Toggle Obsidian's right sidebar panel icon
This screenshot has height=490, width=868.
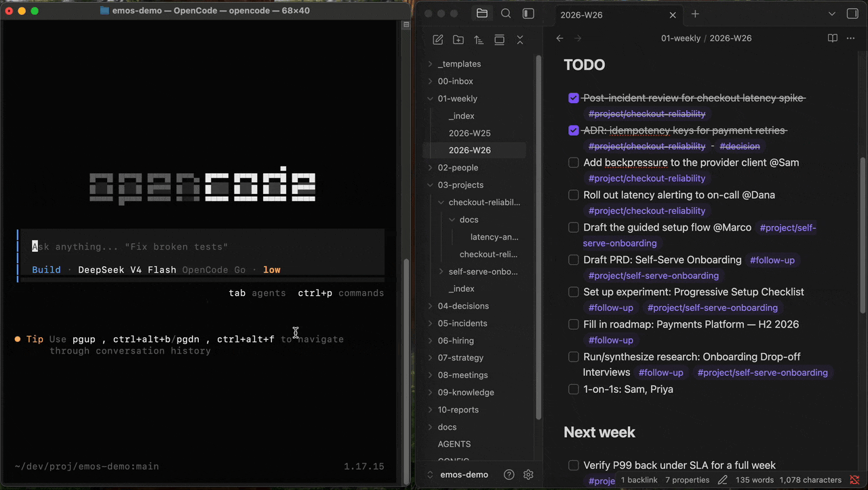(853, 14)
